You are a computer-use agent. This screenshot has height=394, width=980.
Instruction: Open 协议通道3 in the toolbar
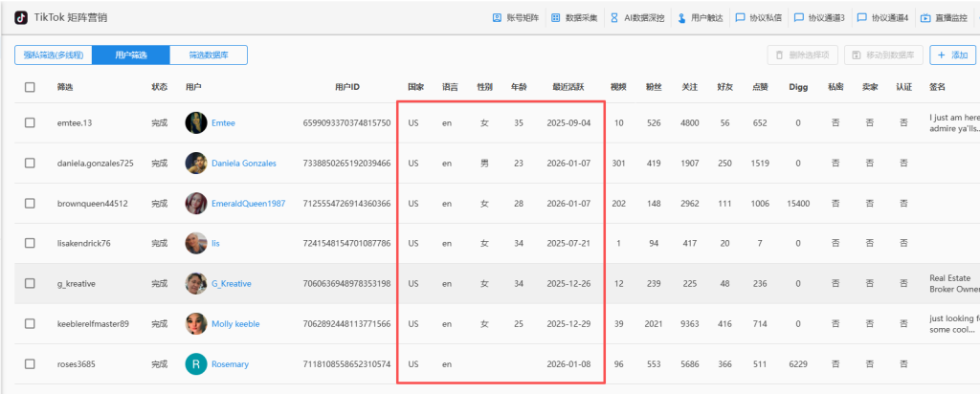819,18
